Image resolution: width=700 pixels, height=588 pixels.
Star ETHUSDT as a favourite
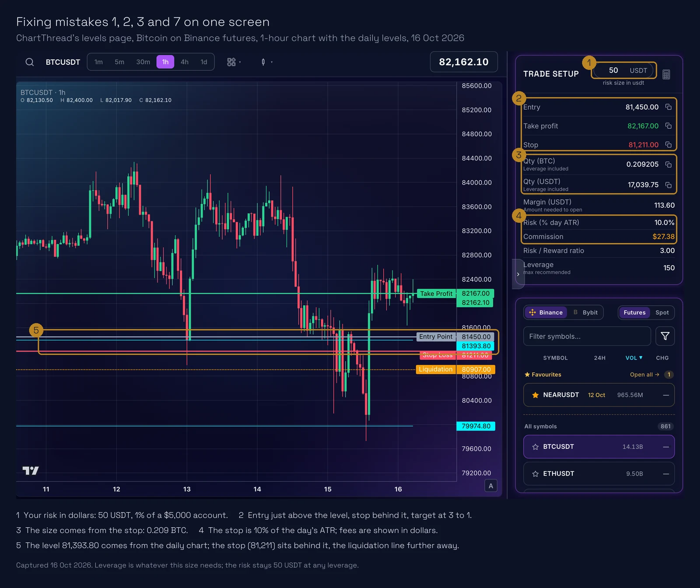pyautogui.click(x=535, y=474)
